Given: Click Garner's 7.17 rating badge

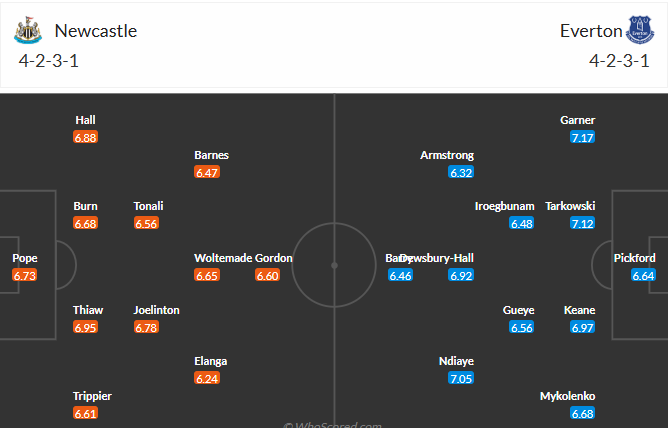Looking at the screenshot, I should click(583, 137).
